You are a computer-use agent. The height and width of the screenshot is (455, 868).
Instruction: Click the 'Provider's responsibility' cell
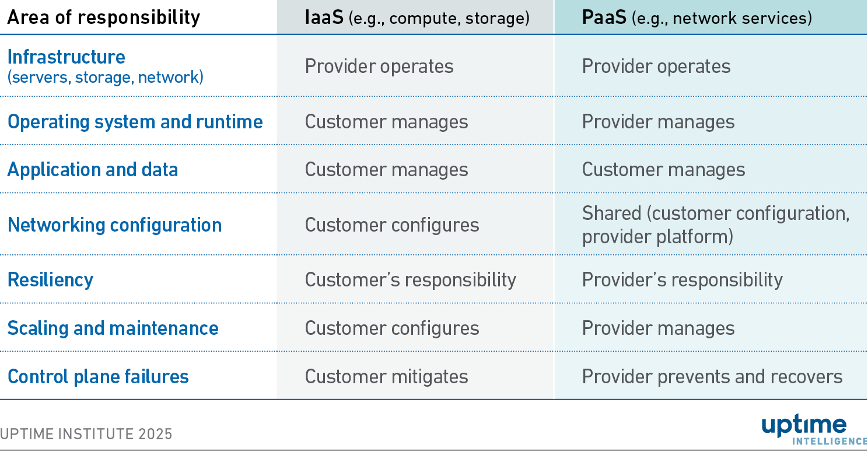click(x=682, y=280)
